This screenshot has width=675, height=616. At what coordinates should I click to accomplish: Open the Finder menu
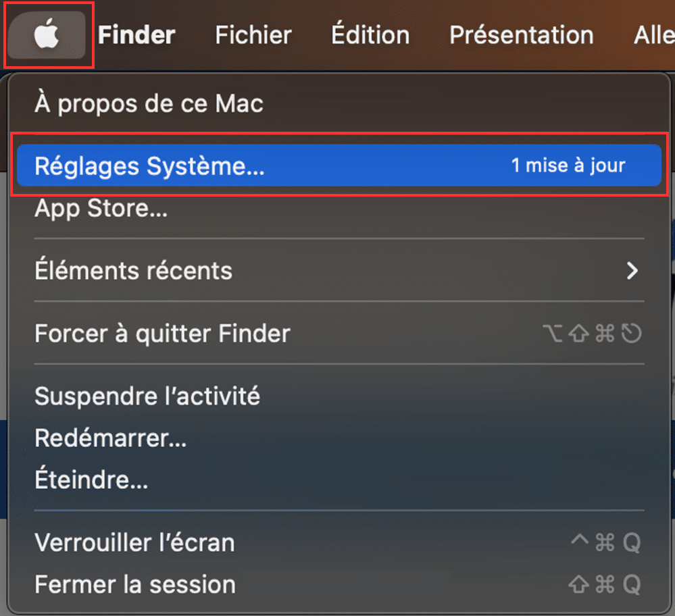136,35
